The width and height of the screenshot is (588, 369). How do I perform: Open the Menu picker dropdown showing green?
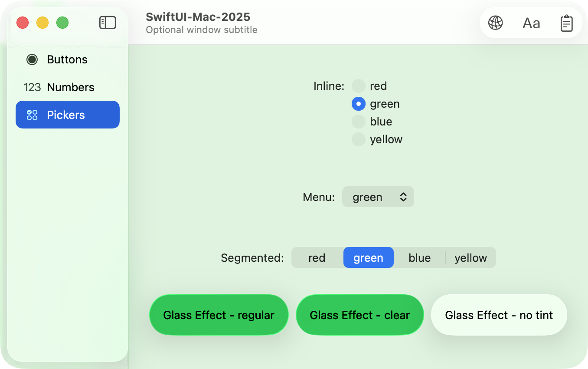[378, 197]
